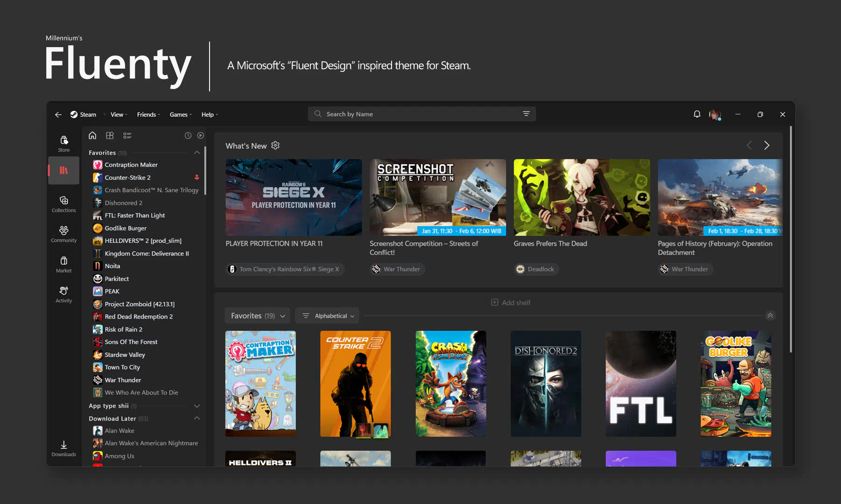This screenshot has height=504, width=841.
Task: Toggle the ready-to-play filter icon
Action: [201, 135]
